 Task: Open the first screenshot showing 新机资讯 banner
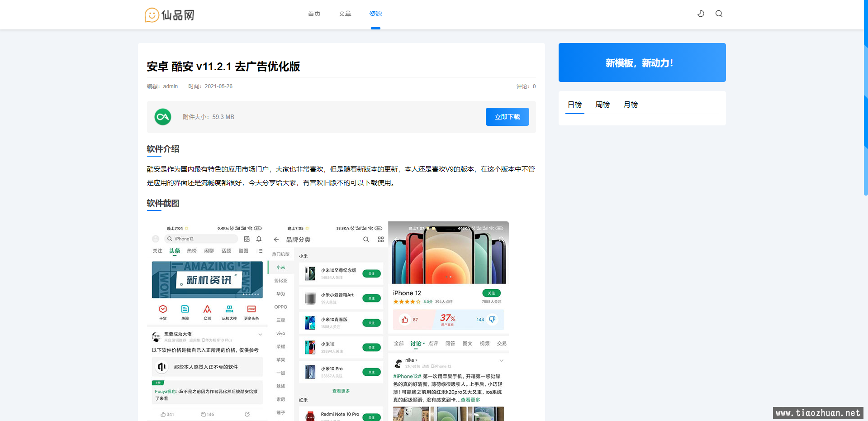click(207, 321)
